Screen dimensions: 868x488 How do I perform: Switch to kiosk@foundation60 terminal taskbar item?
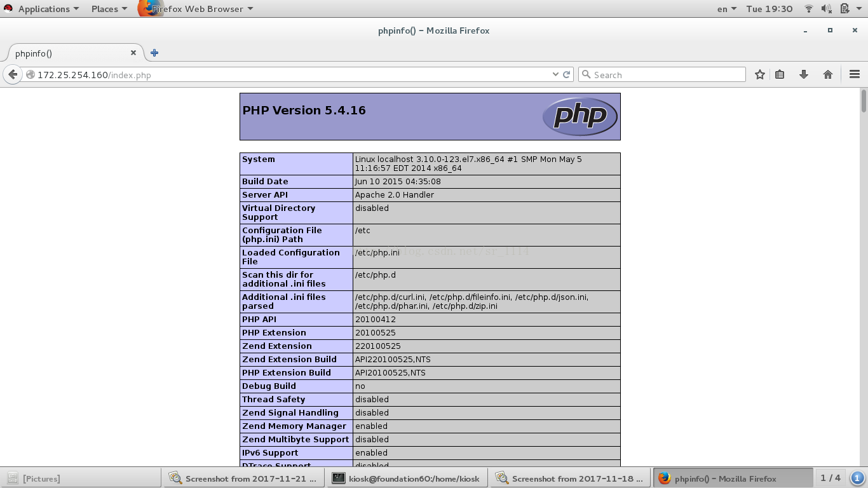(x=407, y=478)
